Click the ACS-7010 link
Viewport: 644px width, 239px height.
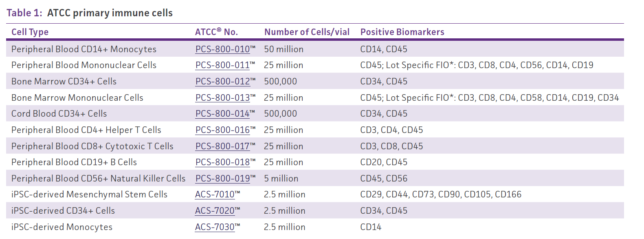pos(215,195)
